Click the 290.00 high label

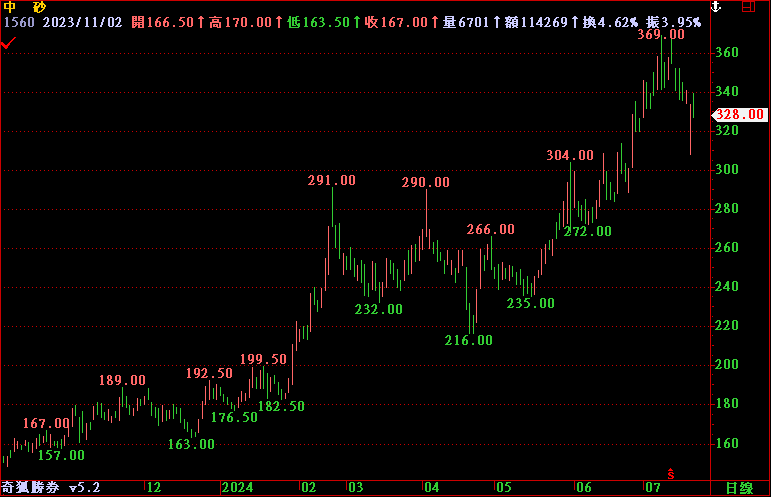[x=425, y=182]
